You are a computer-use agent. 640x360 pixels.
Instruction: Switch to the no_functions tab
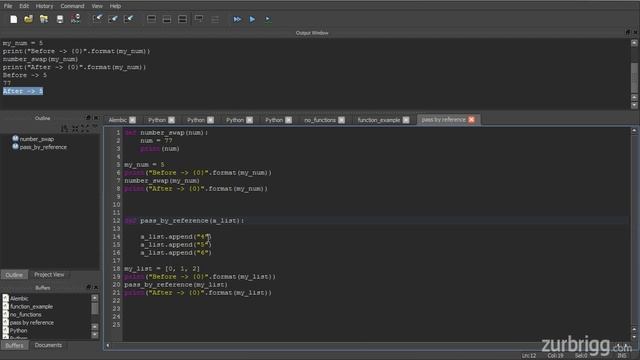point(320,120)
